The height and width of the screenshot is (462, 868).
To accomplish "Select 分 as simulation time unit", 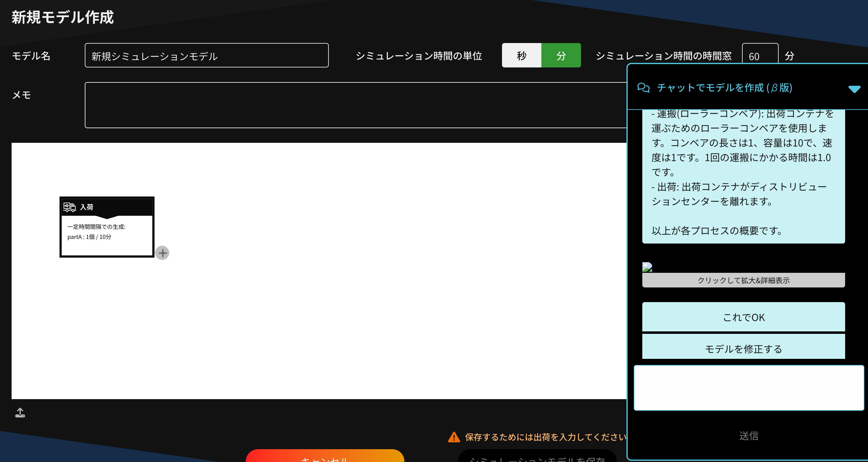I will [561, 55].
